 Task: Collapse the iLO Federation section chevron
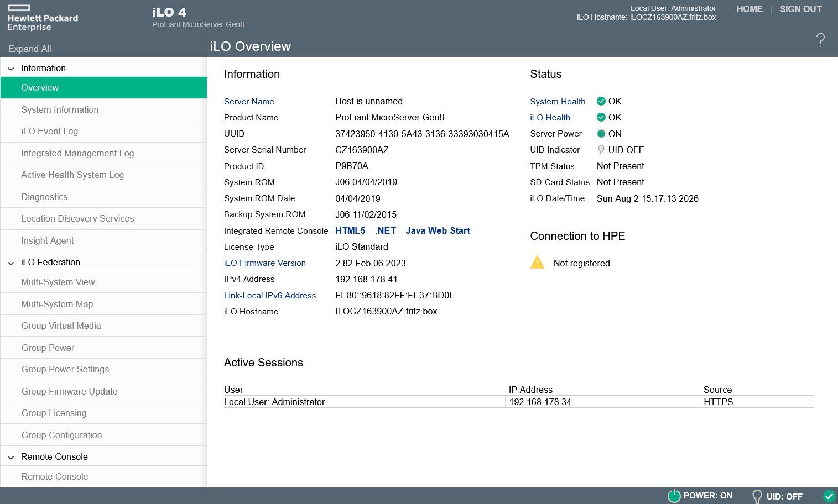(11, 262)
